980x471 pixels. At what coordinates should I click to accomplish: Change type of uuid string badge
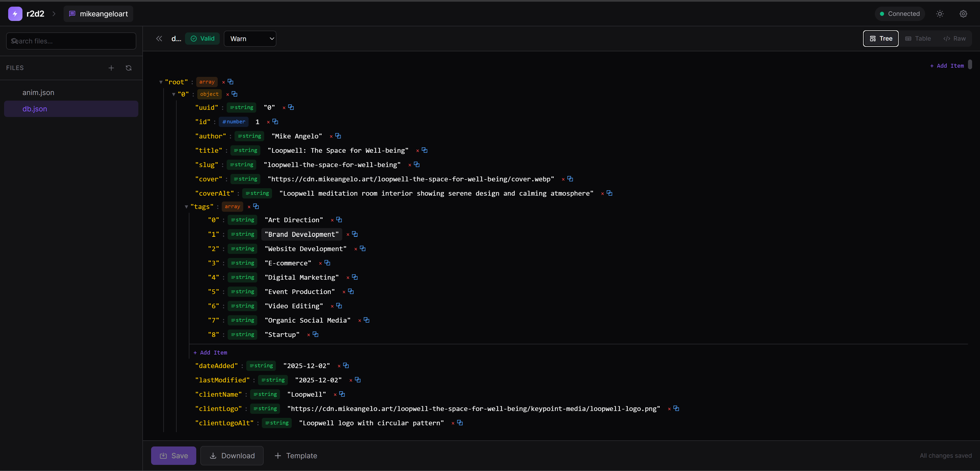tap(242, 107)
